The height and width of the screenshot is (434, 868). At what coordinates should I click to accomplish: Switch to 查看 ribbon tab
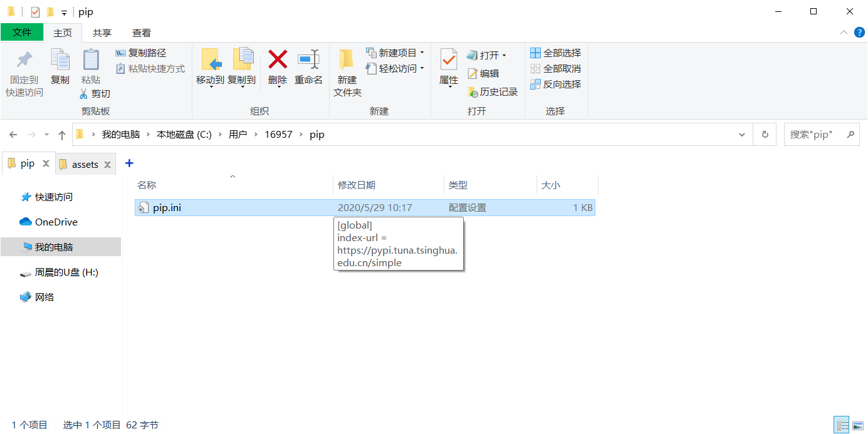click(142, 33)
